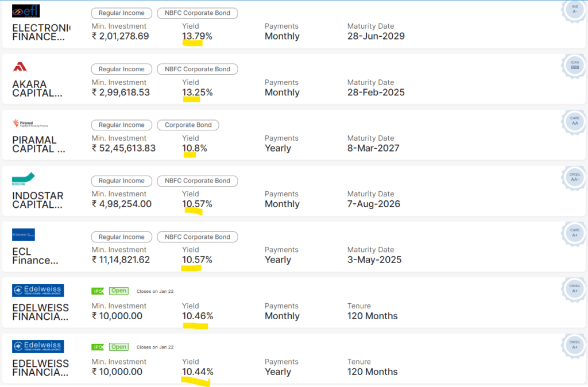Image resolution: width=588 pixels, height=387 pixels.
Task: Click the ICRA BBB rating badge
Action: (574, 65)
